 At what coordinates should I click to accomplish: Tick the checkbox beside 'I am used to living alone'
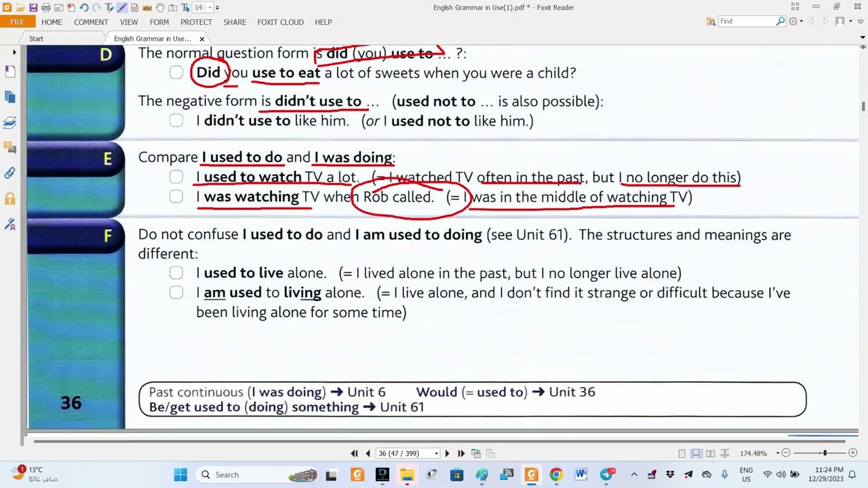tap(176, 293)
